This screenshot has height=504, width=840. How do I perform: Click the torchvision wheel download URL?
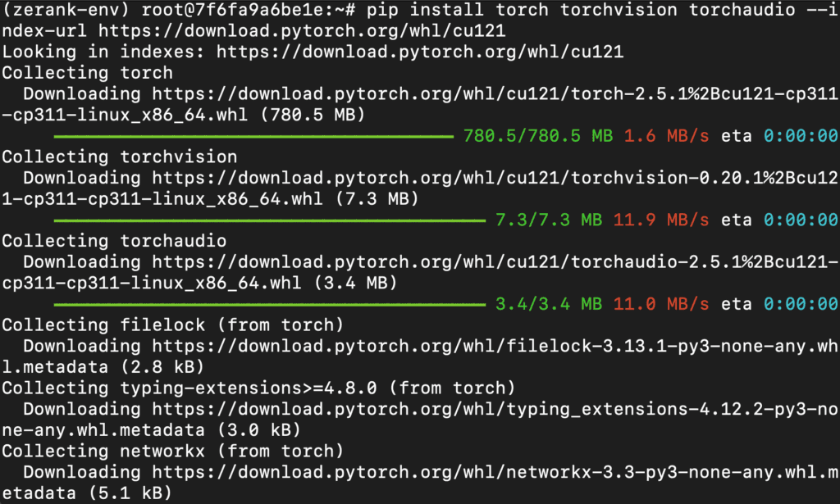495,178
